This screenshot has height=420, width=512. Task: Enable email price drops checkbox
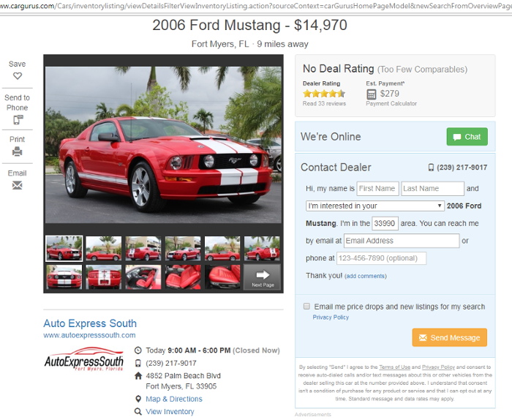(306, 306)
